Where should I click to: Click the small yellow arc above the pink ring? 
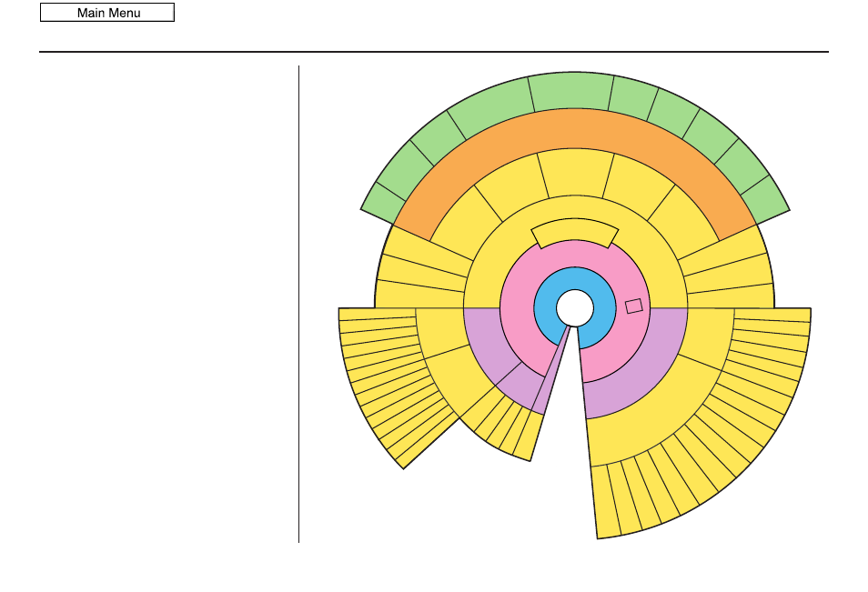tap(575, 230)
